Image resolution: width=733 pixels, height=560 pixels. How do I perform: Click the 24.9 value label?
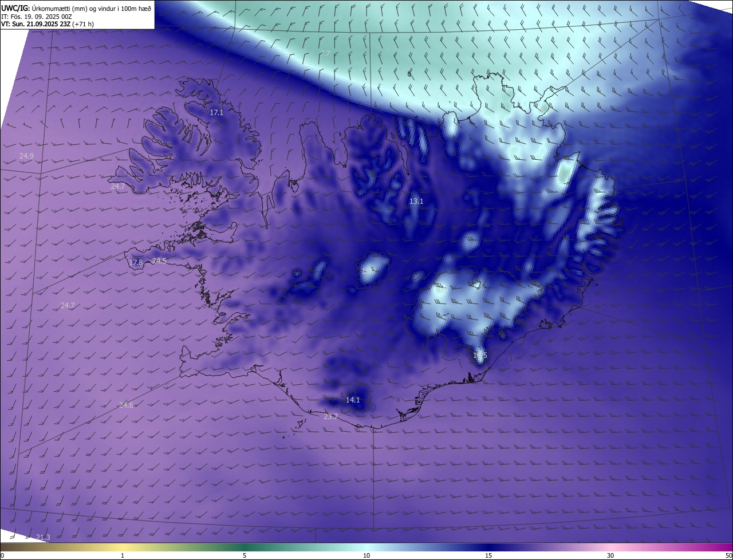pos(26,156)
